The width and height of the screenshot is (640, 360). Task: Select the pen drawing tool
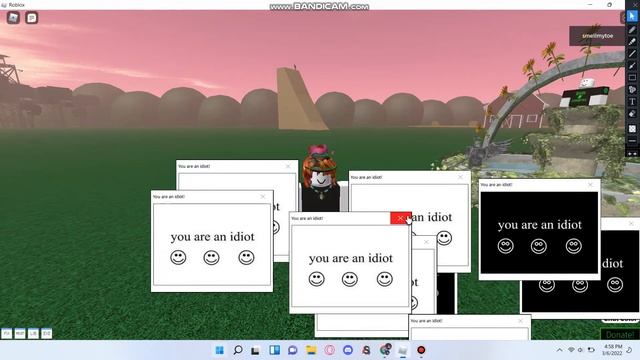[x=632, y=29]
